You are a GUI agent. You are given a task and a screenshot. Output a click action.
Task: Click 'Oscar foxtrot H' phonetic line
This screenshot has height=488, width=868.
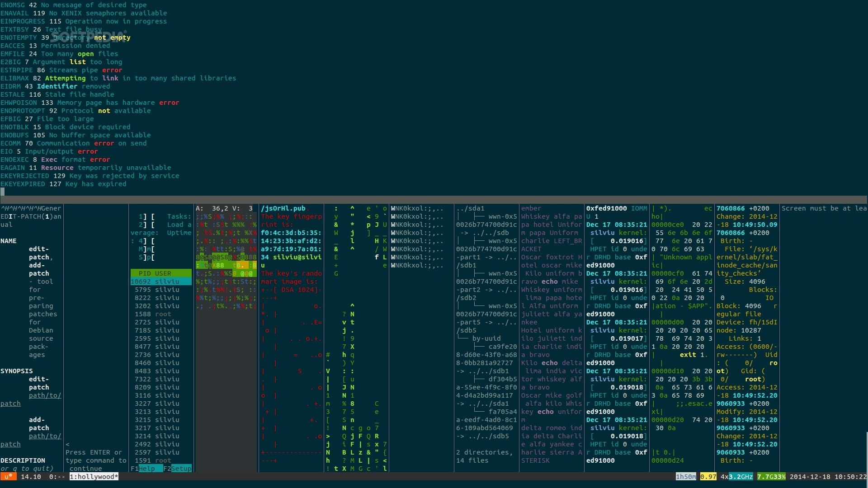click(x=552, y=257)
